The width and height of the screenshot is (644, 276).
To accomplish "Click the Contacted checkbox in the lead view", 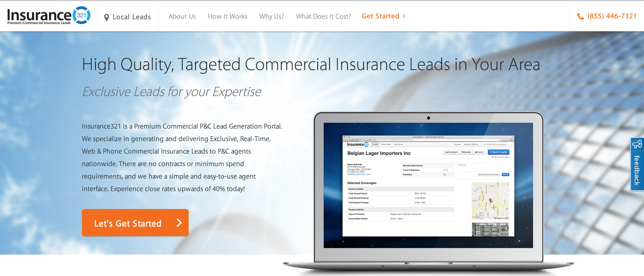I will 450,153.
